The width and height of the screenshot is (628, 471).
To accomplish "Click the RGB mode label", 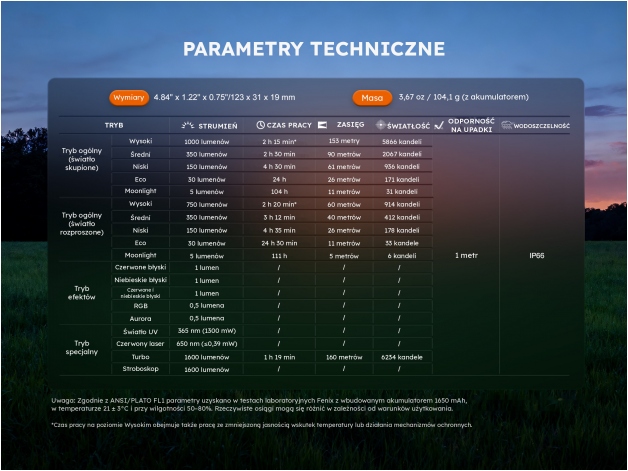I will pyautogui.click(x=140, y=306).
